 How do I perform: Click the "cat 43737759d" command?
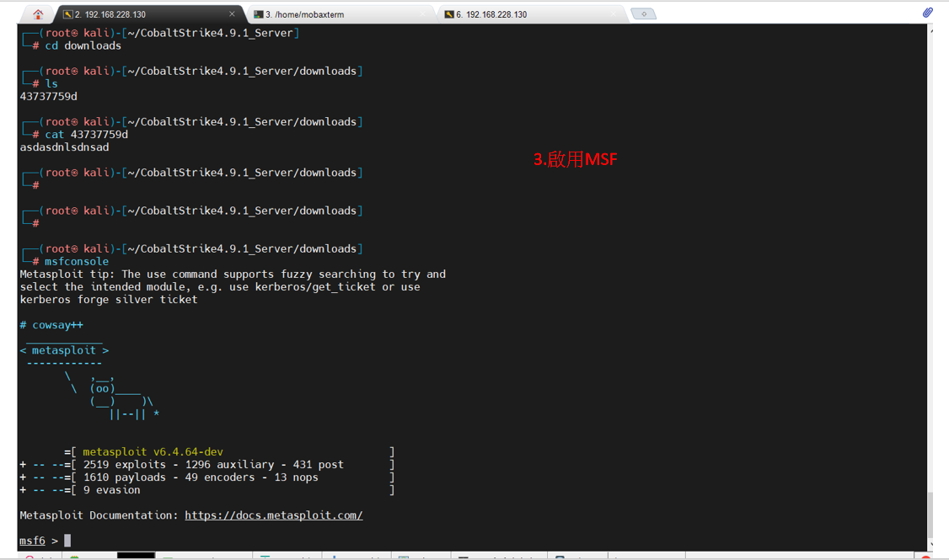pyautogui.click(x=87, y=135)
